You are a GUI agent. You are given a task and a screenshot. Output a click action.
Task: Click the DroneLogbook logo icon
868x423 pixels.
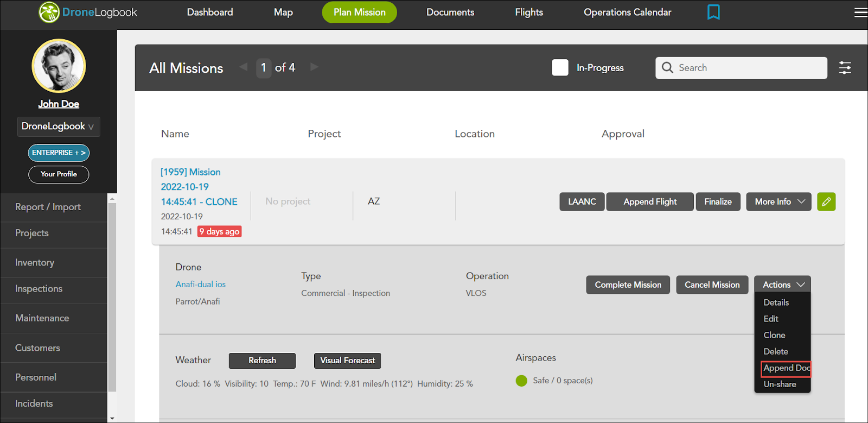click(49, 12)
